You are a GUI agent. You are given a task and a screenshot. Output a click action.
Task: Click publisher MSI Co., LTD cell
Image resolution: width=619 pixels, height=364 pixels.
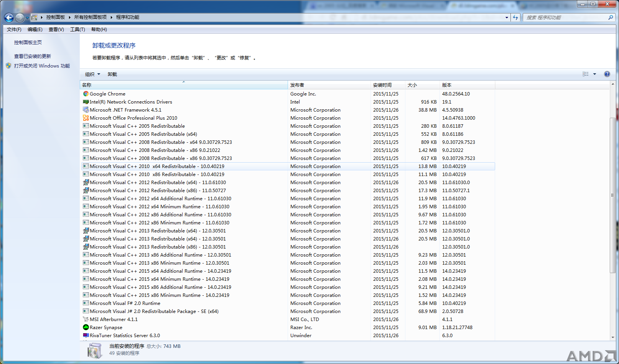[x=305, y=319]
